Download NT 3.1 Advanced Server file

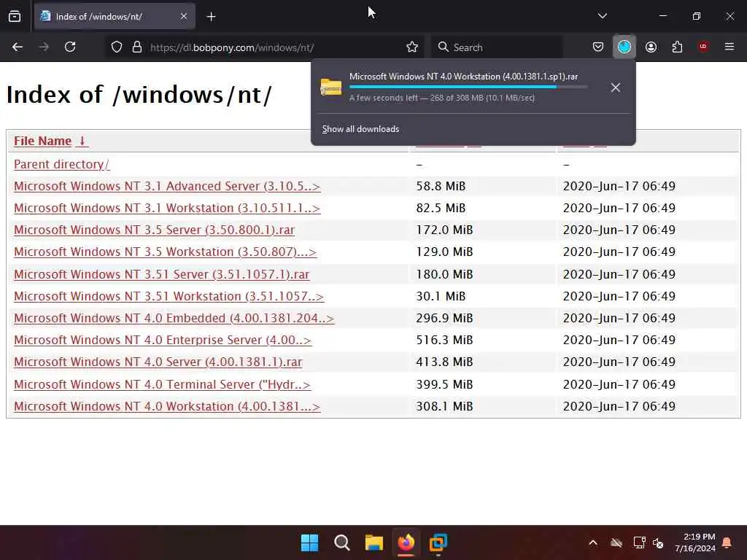point(167,186)
